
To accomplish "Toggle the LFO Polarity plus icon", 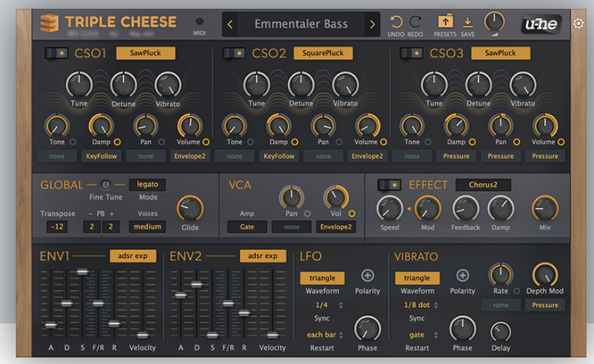I will 368,276.
